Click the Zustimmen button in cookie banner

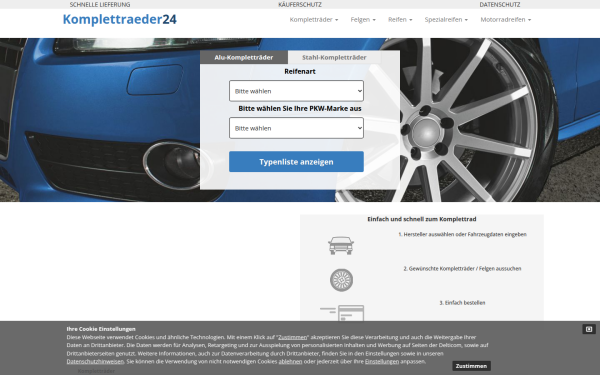click(471, 366)
